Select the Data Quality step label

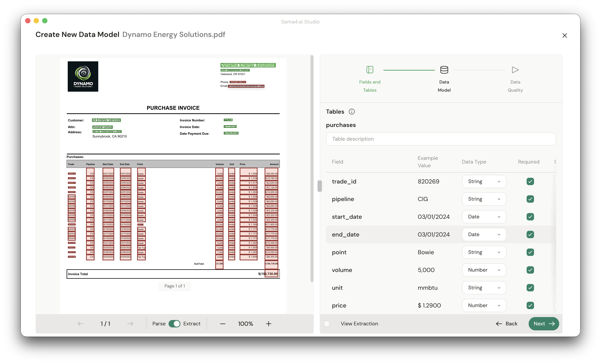(x=515, y=86)
